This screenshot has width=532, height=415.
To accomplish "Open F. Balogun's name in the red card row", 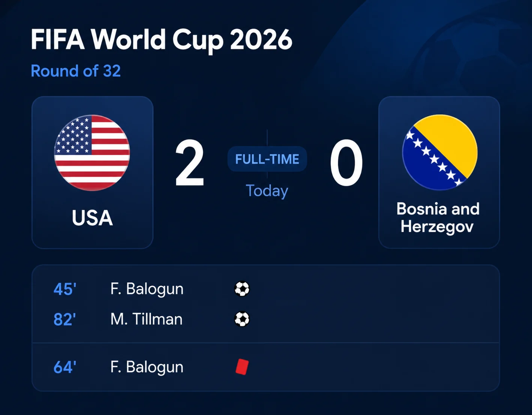I will click(x=147, y=367).
